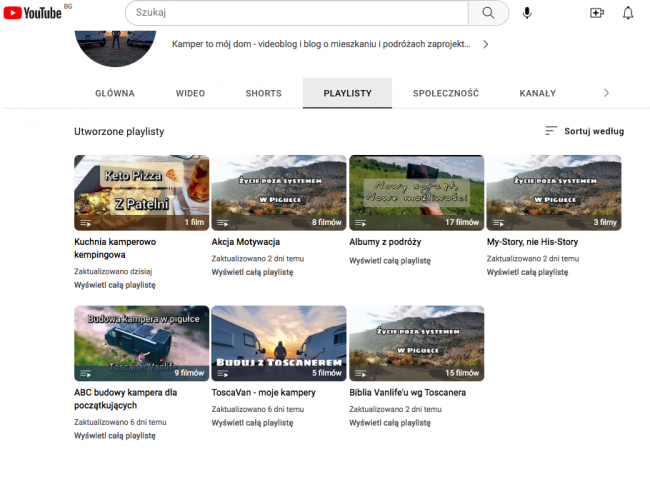Click the YouTube logo home icon
Image resolution: width=650 pixels, height=477 pixels.
pyautogui.click(x=36, y=13)
